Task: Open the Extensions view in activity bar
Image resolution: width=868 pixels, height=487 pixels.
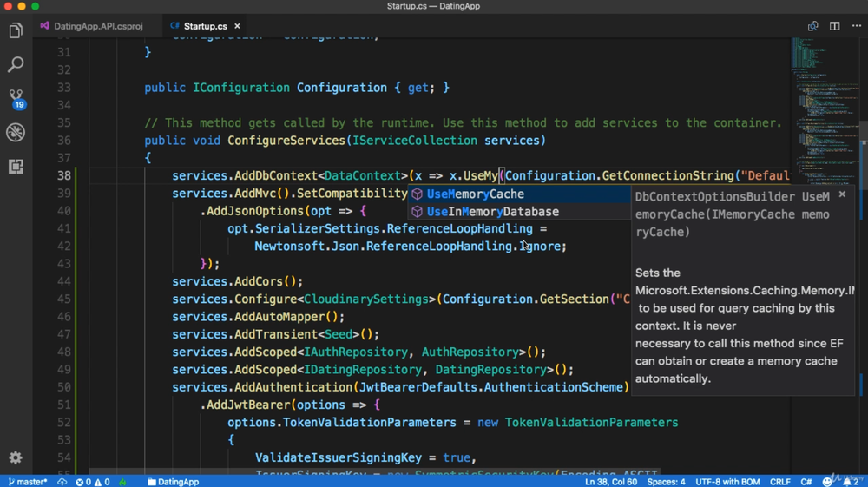Action: (x=16, y=166)
